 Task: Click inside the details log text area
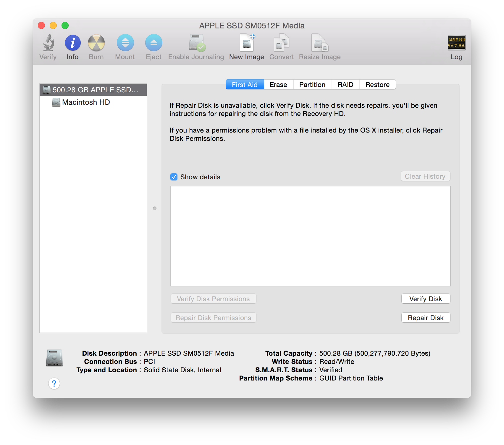311,236
